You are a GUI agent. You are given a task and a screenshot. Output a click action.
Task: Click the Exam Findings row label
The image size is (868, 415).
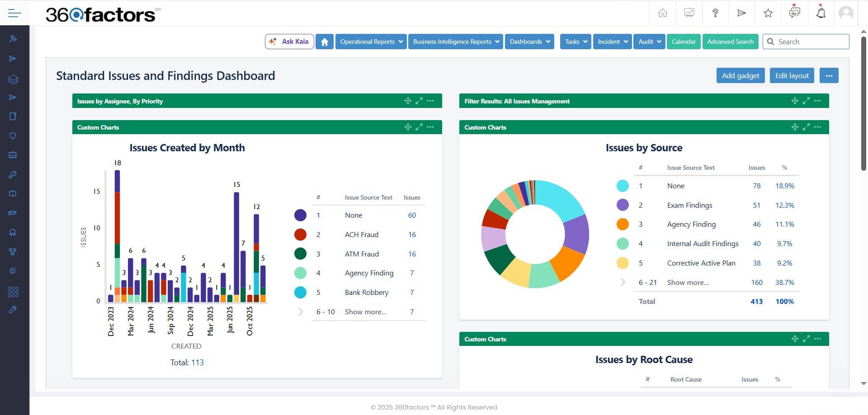click(689, 205)
